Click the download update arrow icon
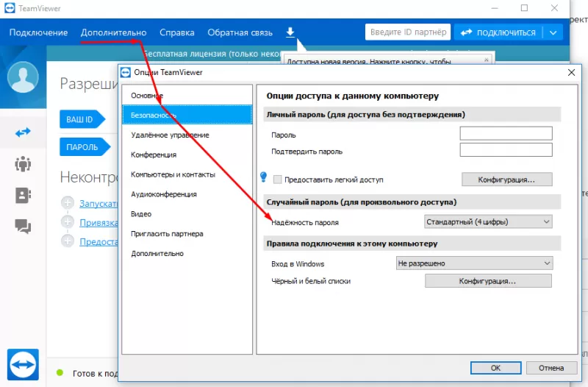This screenshot has width=588, height=387. pos(290,32)
